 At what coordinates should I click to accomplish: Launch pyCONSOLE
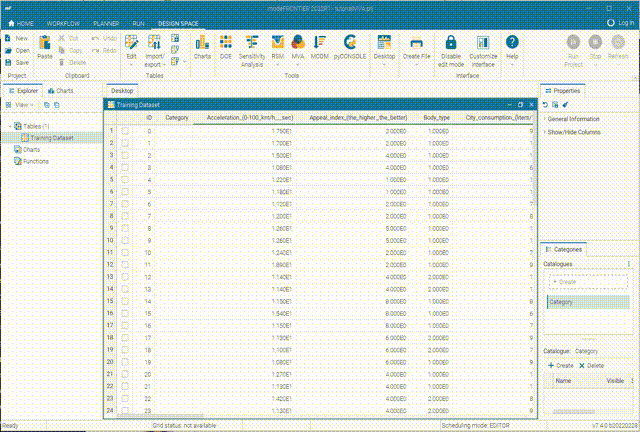(350, 42)
